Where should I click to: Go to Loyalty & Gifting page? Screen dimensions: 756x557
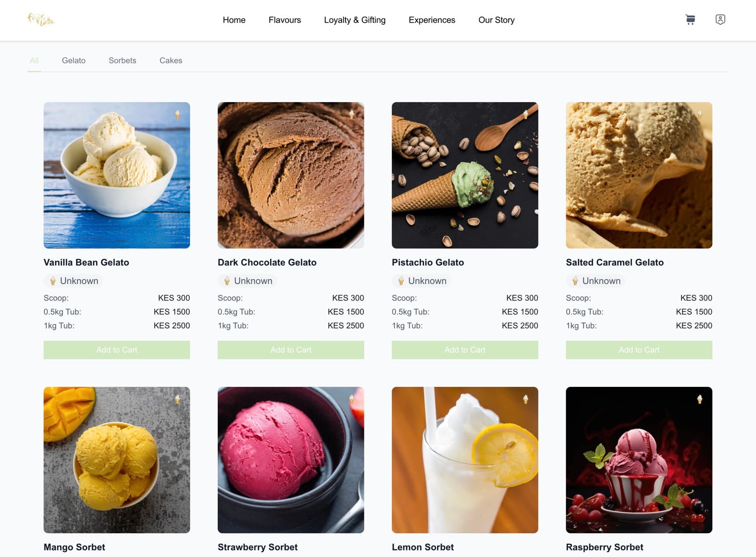355,20
